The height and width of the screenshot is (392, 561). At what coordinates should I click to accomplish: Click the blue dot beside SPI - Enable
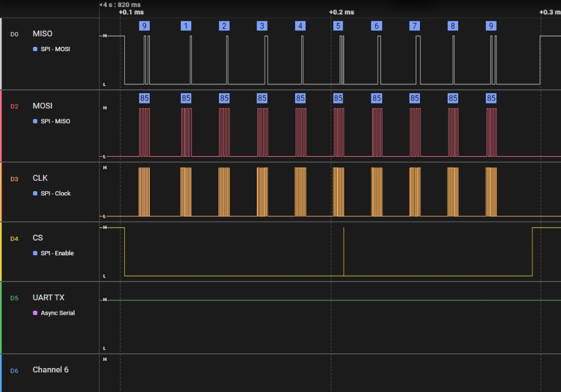click(35, 253)
